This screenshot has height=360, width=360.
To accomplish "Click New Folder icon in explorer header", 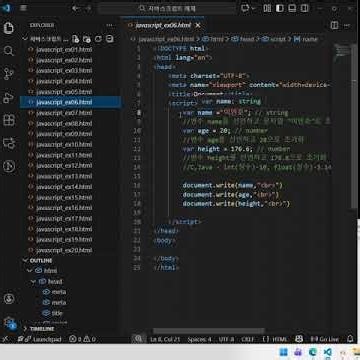I will (87, 39).
